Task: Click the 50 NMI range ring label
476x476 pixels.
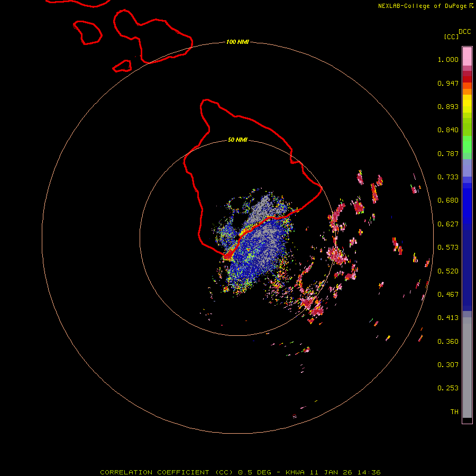Action: point(237,140)
